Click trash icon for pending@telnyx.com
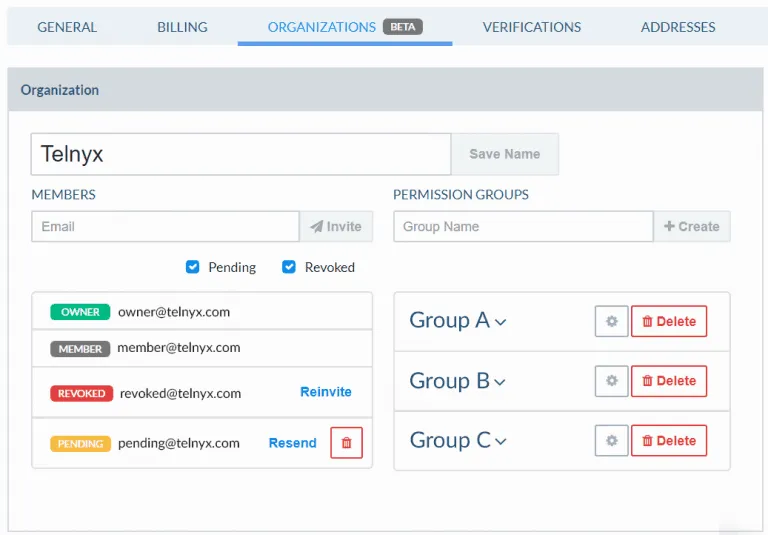This screenshot has width=768, height=535. 346,443
